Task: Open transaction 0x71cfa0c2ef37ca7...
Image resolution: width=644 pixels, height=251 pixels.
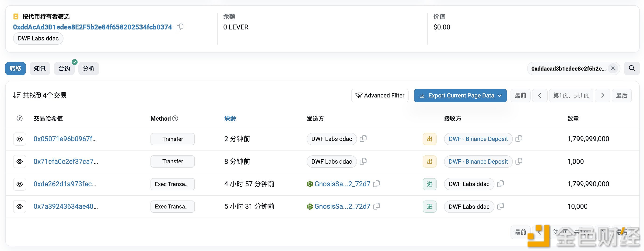Action: pyautogui.click(x=66, y=161)
